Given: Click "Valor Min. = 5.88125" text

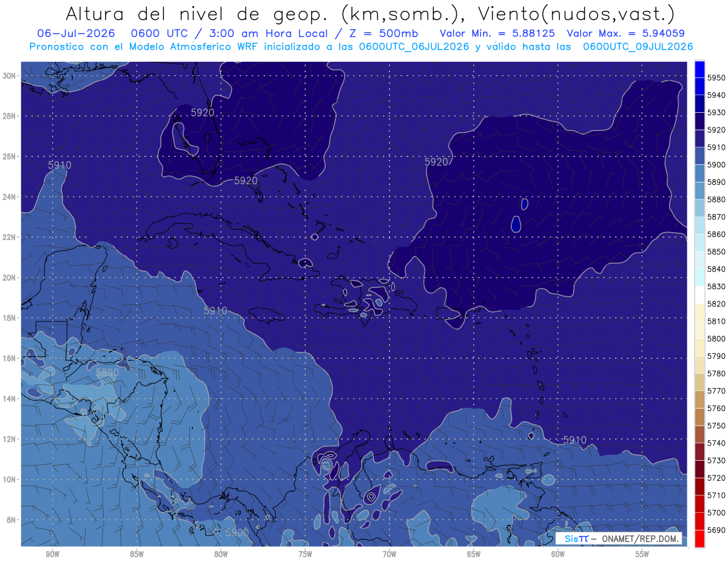Looking at the screenshot, I should click(497, 33).
